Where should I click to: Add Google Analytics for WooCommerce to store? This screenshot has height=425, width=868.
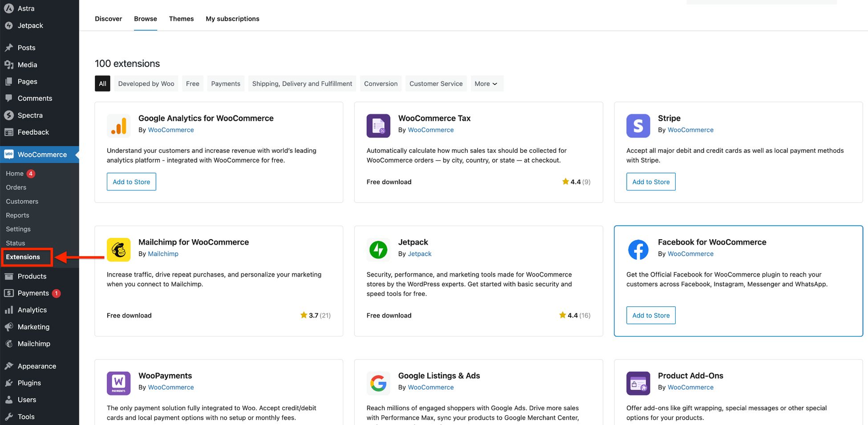[x=131, y=182]
